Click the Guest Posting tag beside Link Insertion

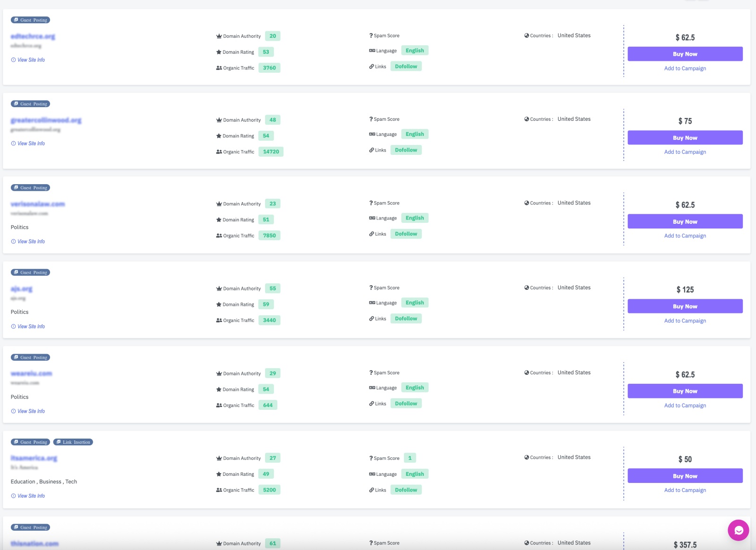pos(30,442)
